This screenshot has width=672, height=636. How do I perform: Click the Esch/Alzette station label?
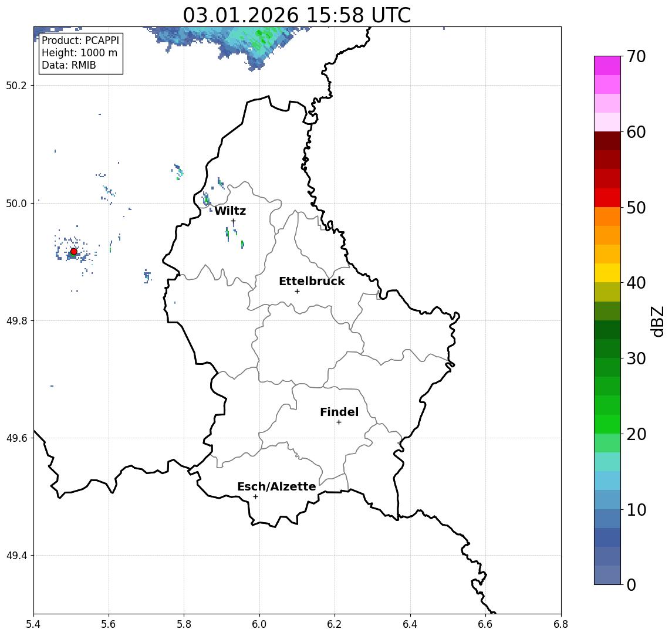(276, 486)
